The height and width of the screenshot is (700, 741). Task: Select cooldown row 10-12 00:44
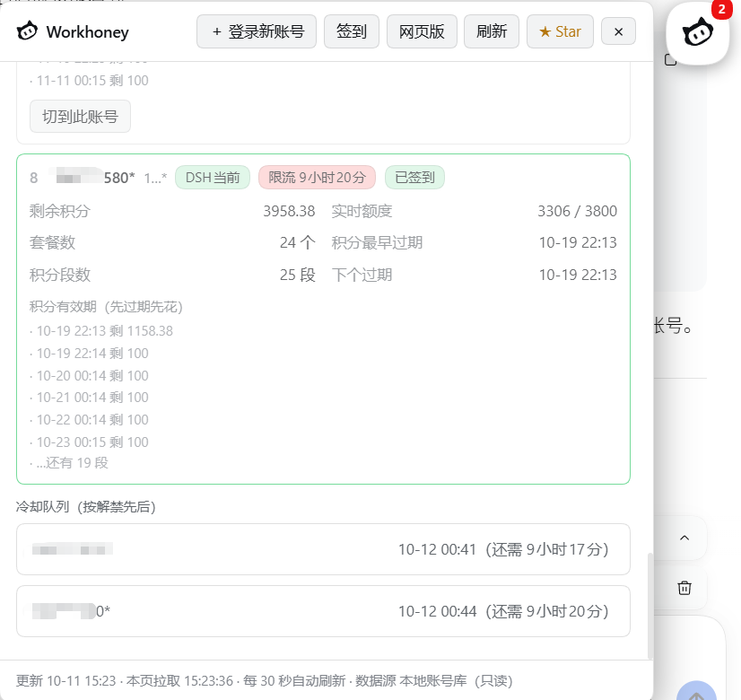point(323,611)
